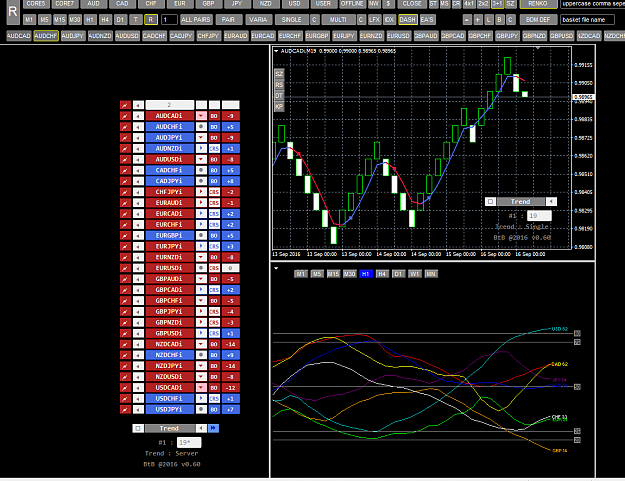Click dot signal icon in AUDCHFi row

[201, 127]
